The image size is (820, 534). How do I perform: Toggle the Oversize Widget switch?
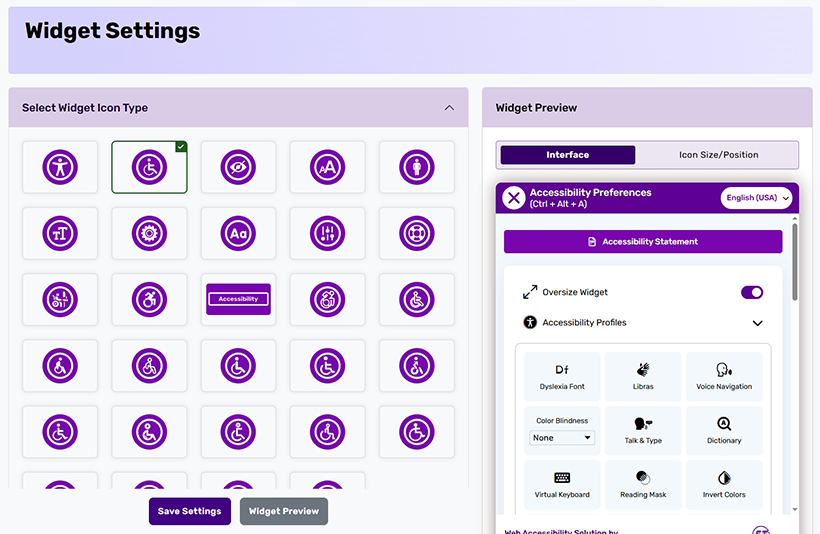[752, 292]
